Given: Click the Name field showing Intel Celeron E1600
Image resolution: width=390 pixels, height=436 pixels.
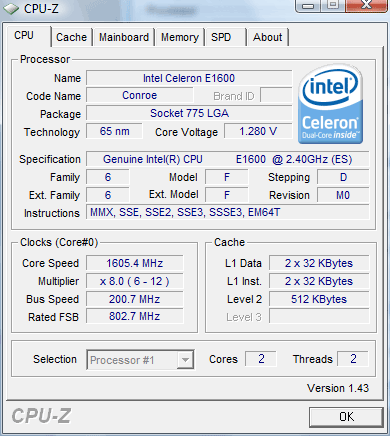Looking at the screenshot, I should point(189,78).
